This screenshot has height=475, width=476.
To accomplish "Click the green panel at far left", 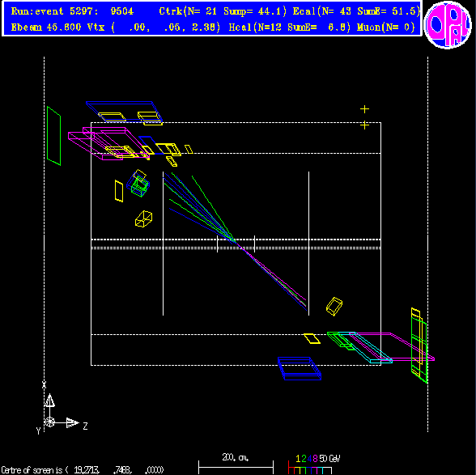I will (x=53, y=136).
